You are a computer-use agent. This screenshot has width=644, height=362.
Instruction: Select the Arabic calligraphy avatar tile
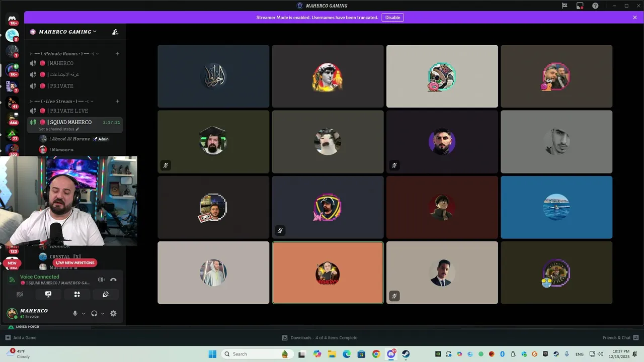coord(213,76)
